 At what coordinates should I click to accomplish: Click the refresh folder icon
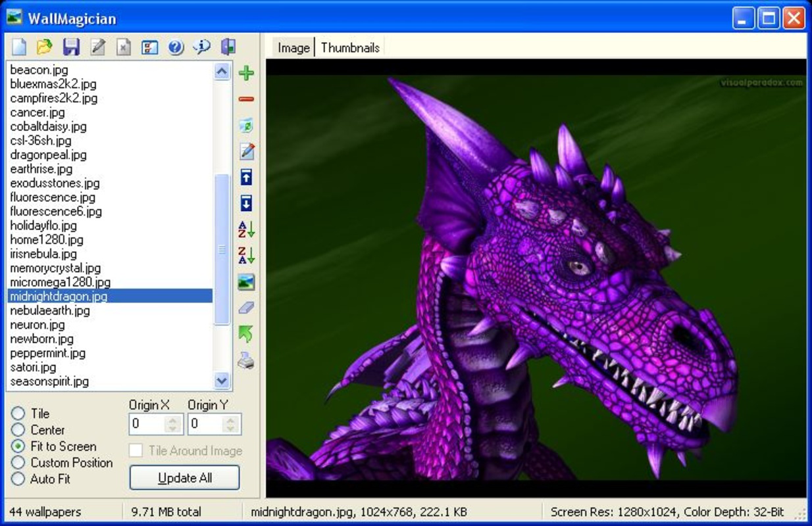[246, 125]
